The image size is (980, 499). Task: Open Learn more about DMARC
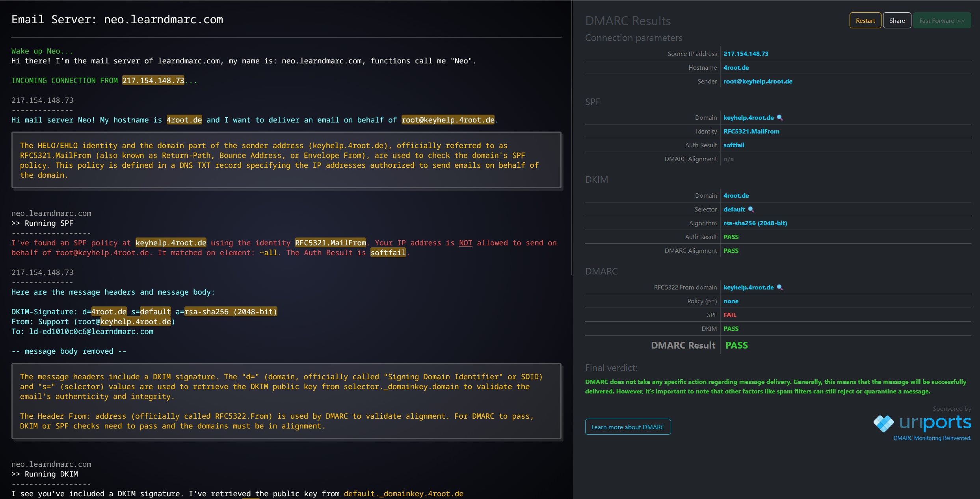pyautogui.click(x=628, y=427)
